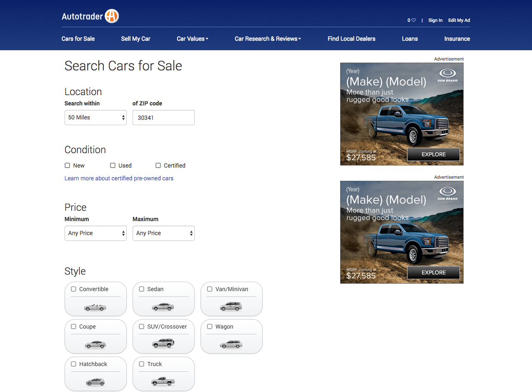Click the coupe car image
This screenshot has height=392, width=532.
(95, 345)
